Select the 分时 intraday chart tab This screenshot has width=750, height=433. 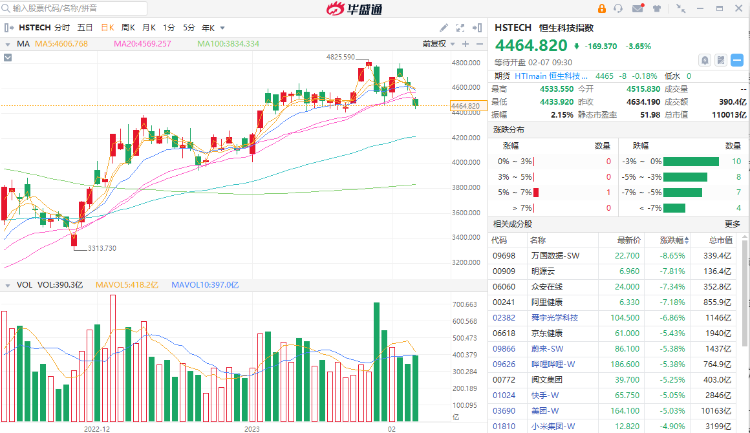[62, 29]
